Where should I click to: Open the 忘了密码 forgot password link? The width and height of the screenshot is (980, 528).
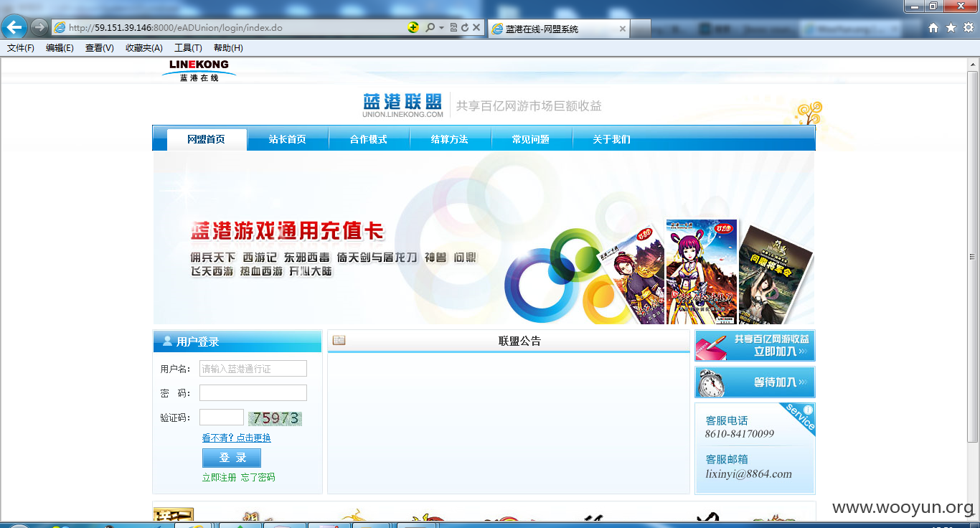(258, 477)
